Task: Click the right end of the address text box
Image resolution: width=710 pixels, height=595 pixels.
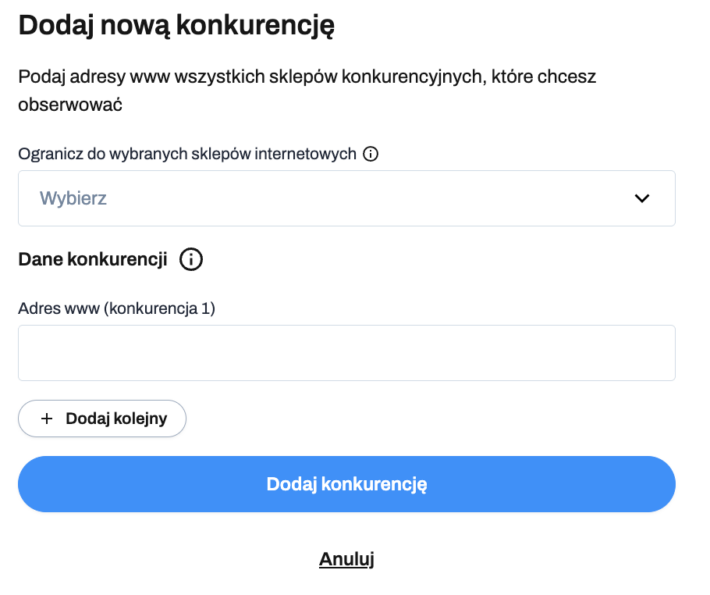Action: (660, 353)
